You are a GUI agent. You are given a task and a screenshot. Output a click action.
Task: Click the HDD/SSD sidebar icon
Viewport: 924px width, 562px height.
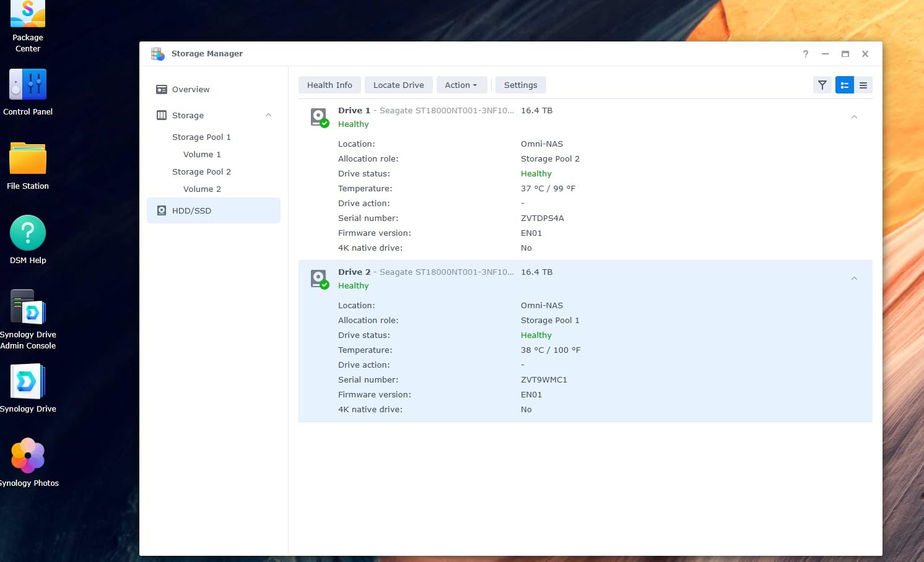tap(162, 210)
